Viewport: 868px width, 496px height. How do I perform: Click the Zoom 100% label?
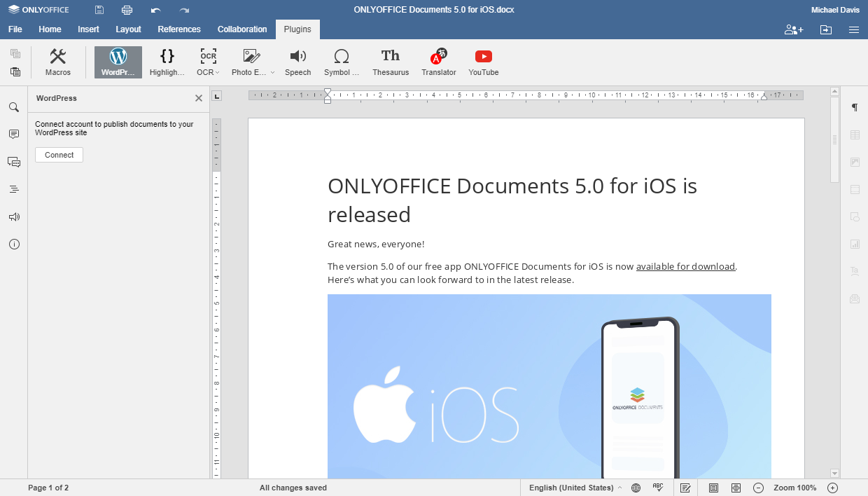[x=795, y=488]
